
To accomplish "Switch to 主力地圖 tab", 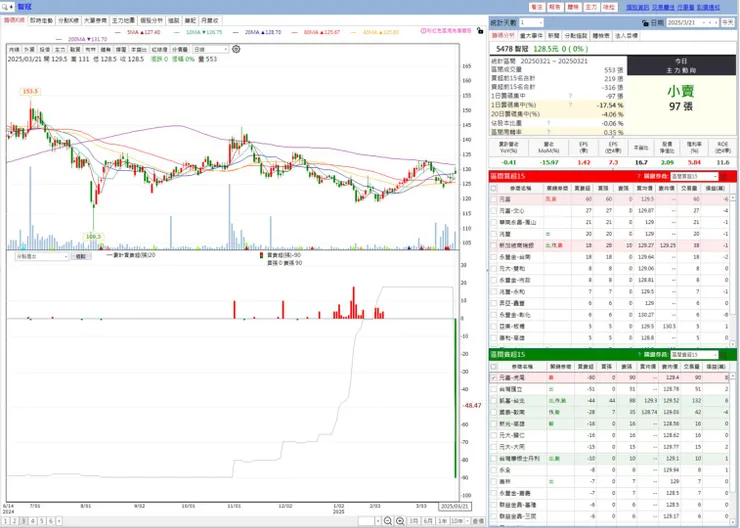I will 124,21.
